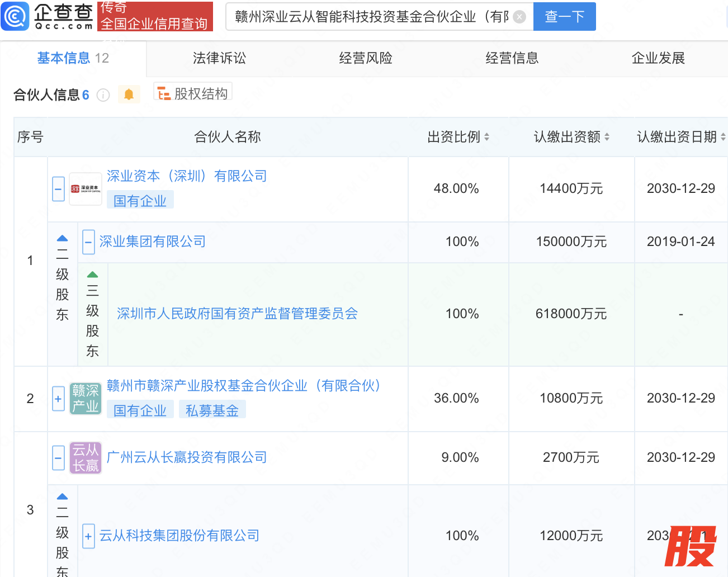Screen dimensions: 728x577
Task: Expand the 赣州市赣深产业股权基金 row
Action: click(x=58, y=399)
